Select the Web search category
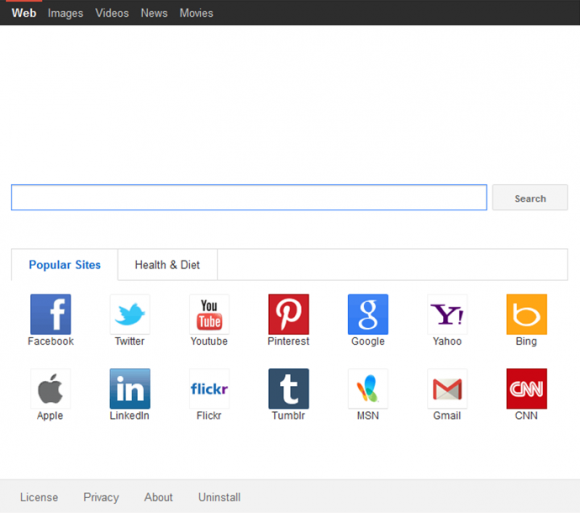The height and width of the screenshot is (513, 580). 24,13
